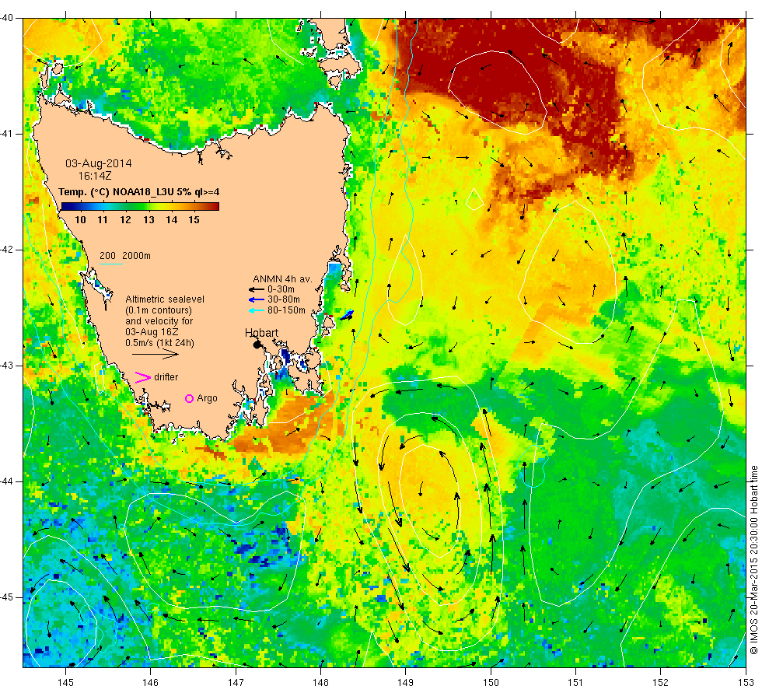Click the '(0.1m contours)' text line
The image size is (762, 700).
coord(159,310)
